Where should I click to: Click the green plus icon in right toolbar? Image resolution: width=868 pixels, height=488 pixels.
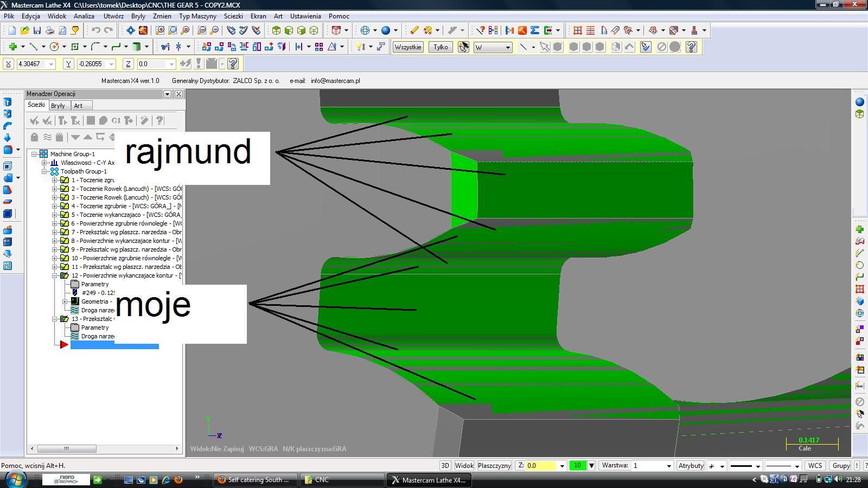coord(860,230)
